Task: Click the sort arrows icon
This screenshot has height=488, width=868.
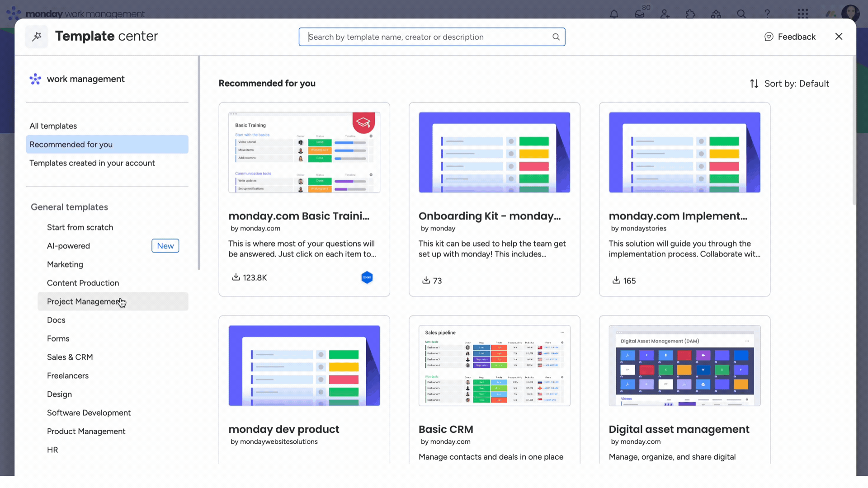Action: coord(754,84)
